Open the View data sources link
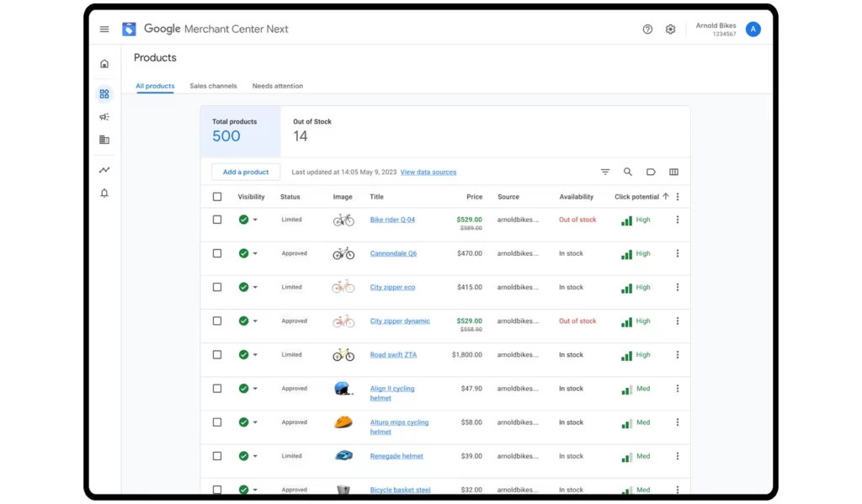Image resolution: width=862 pixels, height=504 pixels. [428, 172]
